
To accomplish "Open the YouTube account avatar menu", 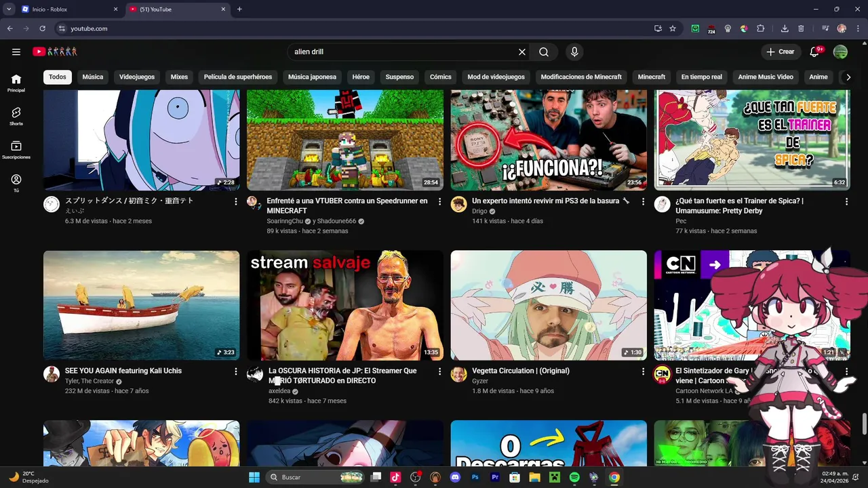I will click(x=840, y=52).
